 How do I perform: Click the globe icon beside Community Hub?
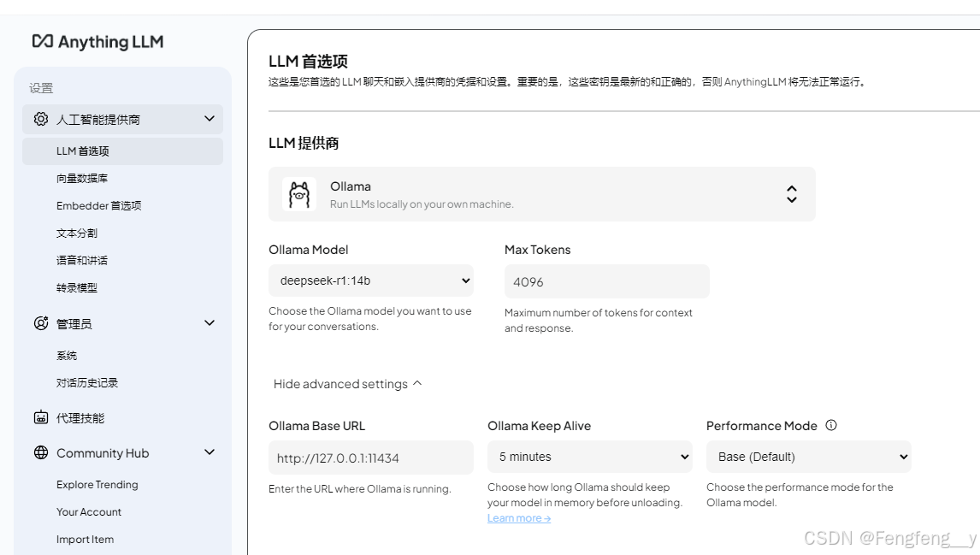tap(41, 452)
